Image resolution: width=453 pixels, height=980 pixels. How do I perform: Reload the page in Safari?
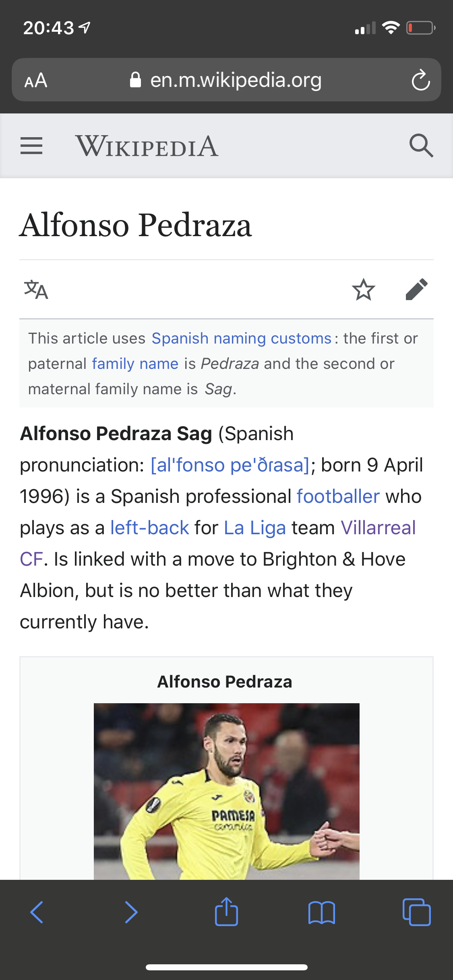[x=421, y=80]
